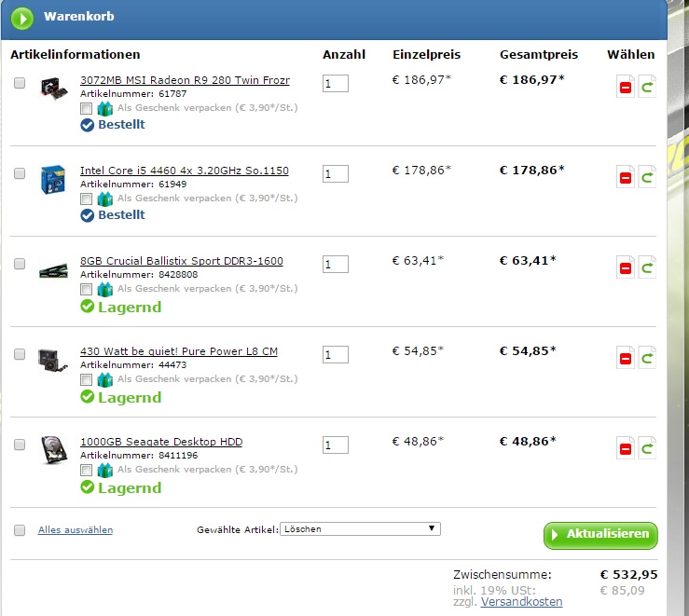Click the green Warenkorb play icon
This screenshot has width=689, height=616.
(x=22, y=18)
